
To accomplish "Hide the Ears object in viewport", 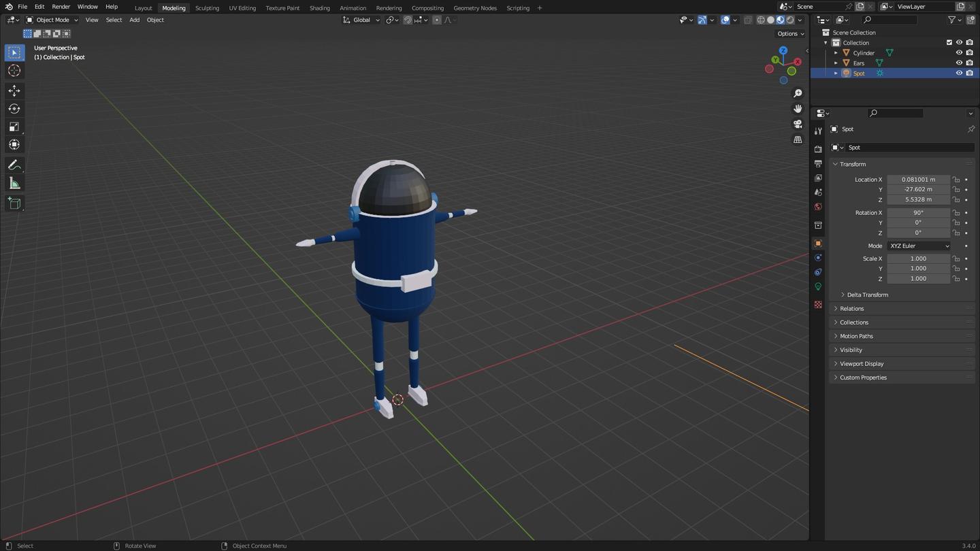I will click(959, 63).
